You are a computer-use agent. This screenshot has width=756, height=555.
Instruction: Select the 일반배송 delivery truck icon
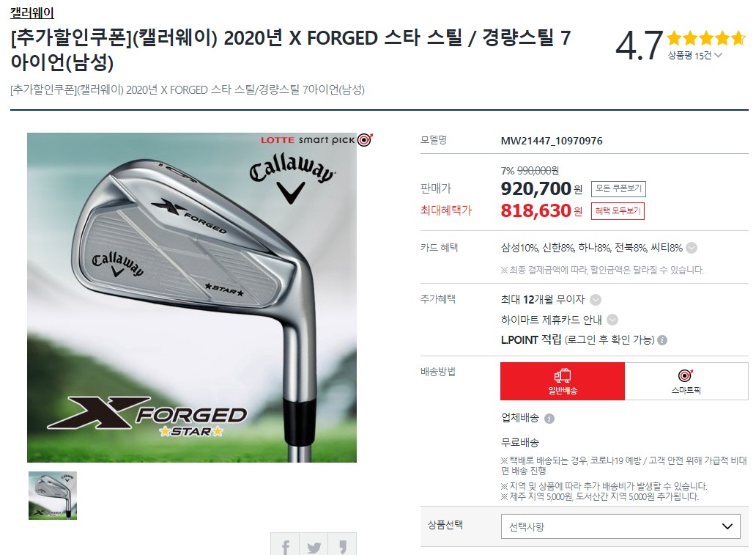point(562,375)
